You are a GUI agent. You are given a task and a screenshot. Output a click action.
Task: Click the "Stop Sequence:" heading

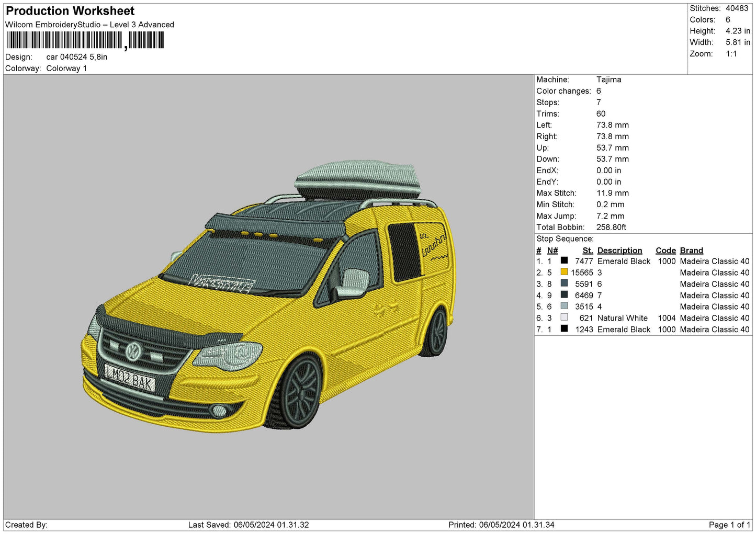(x=565, y=239)
